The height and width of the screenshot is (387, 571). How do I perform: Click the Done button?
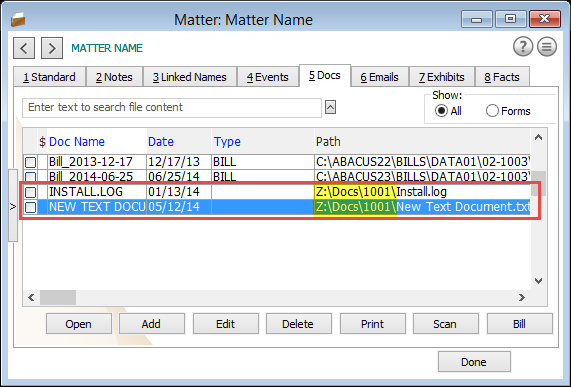click(x=474, y=362)
